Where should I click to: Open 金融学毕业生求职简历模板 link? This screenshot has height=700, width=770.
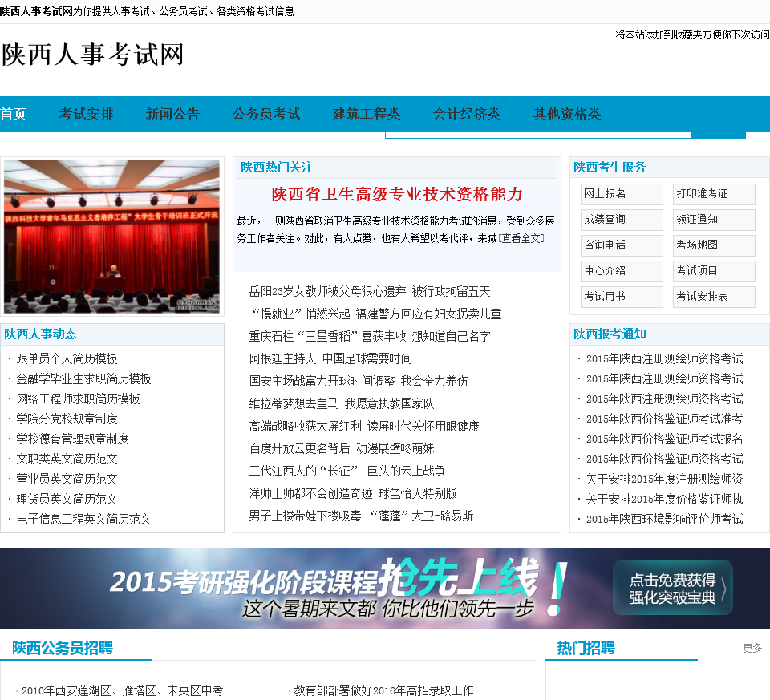click(83, 379)
